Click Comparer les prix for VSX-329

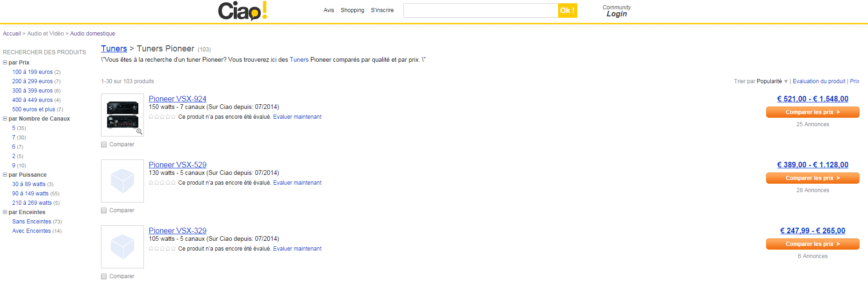[x=812, y=244]
